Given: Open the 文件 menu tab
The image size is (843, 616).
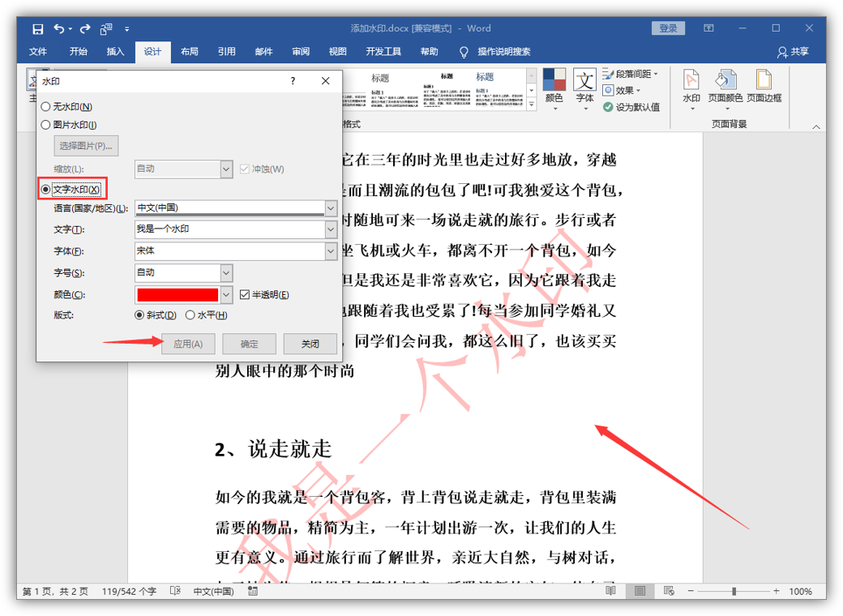Looking at the screenshot, I should (37, 52).
